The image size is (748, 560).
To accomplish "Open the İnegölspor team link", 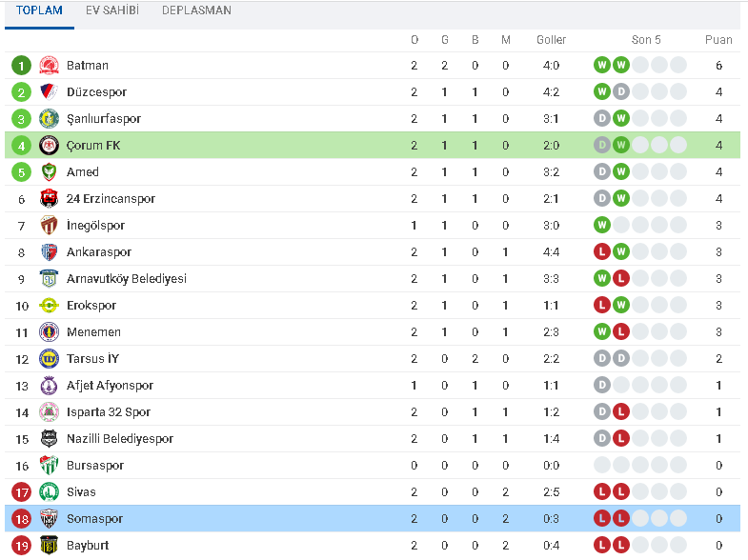I will [x=95, y=226].
